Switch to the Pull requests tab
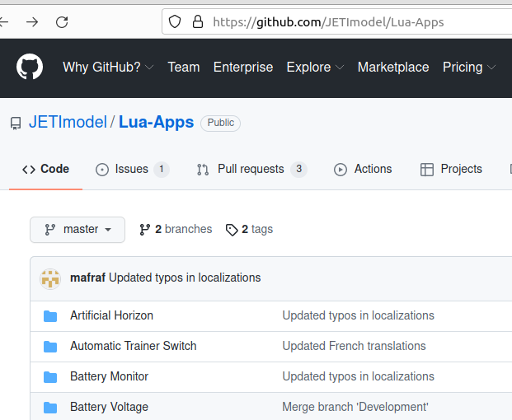The image size is (512, 420). point(251,170)
